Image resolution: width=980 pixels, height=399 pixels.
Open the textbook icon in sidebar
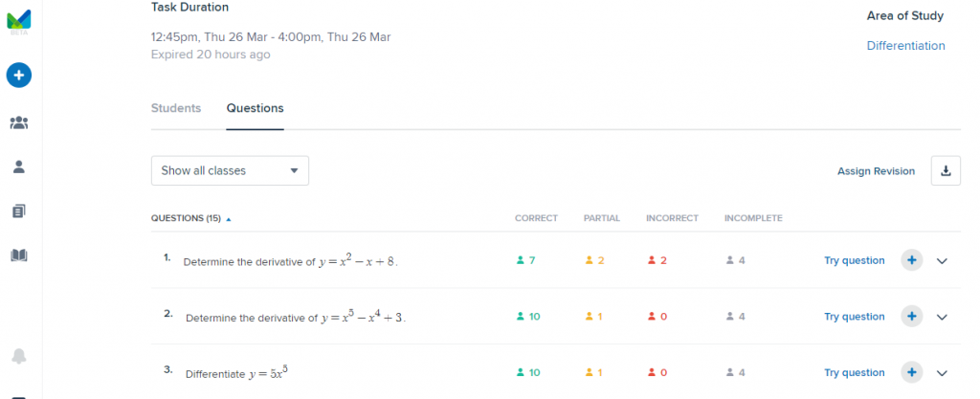19,255
